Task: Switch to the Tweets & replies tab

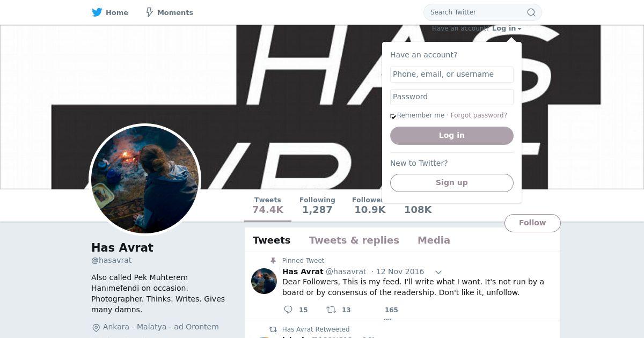Action: click(354, 240)
